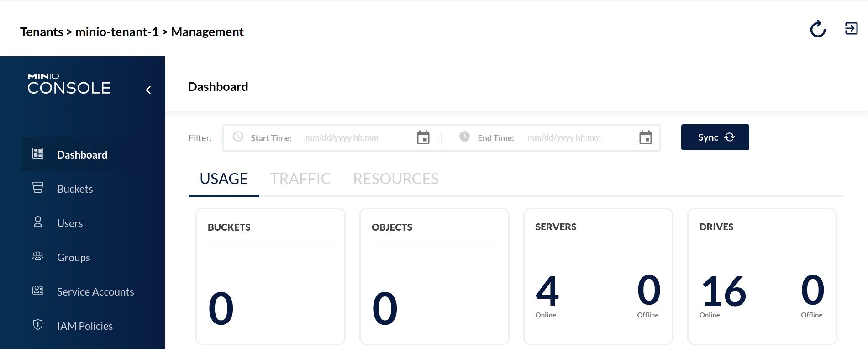Click minio-tenant-1 in the breadcrumb
This screenshot has height=349, width=868.
point(117,32)
